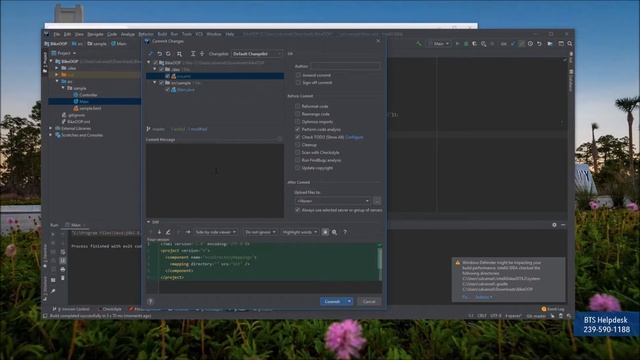Click Group By icon in Commit Changes toolbar

tap(179, 54)
